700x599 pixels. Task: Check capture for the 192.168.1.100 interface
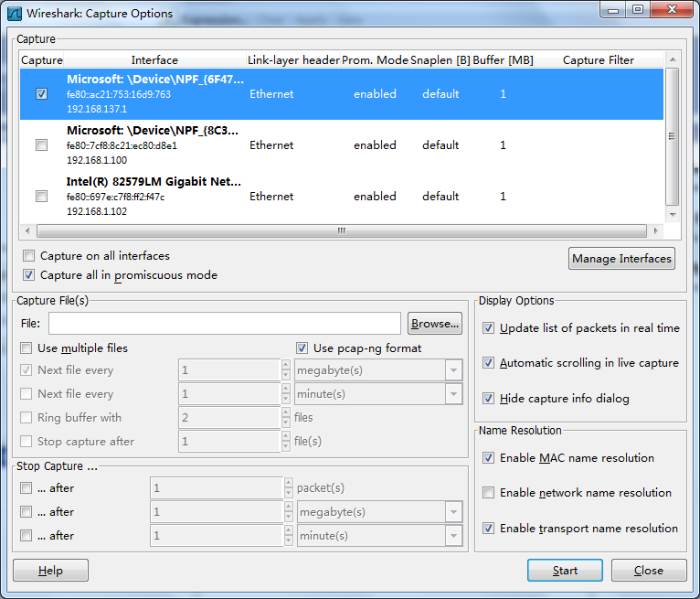pos(41,145)
